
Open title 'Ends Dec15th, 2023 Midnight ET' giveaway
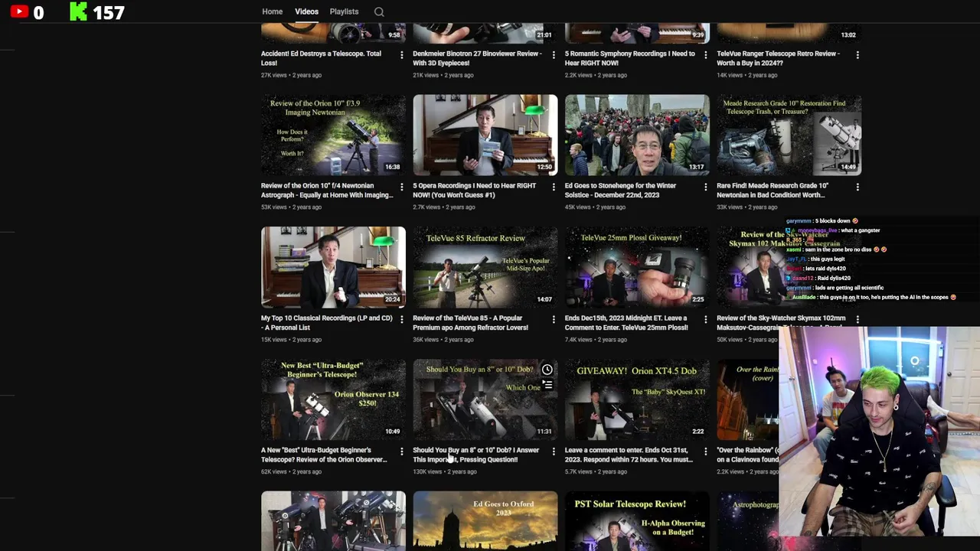[x=626, y=323]
